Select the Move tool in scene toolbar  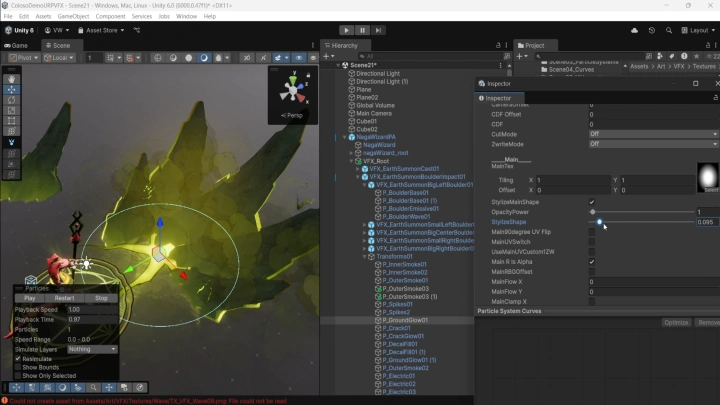(x=11, y=90)
